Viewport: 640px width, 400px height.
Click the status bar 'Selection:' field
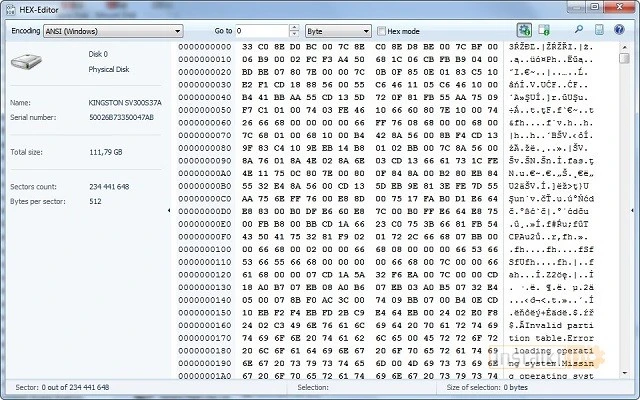(313, 387)
